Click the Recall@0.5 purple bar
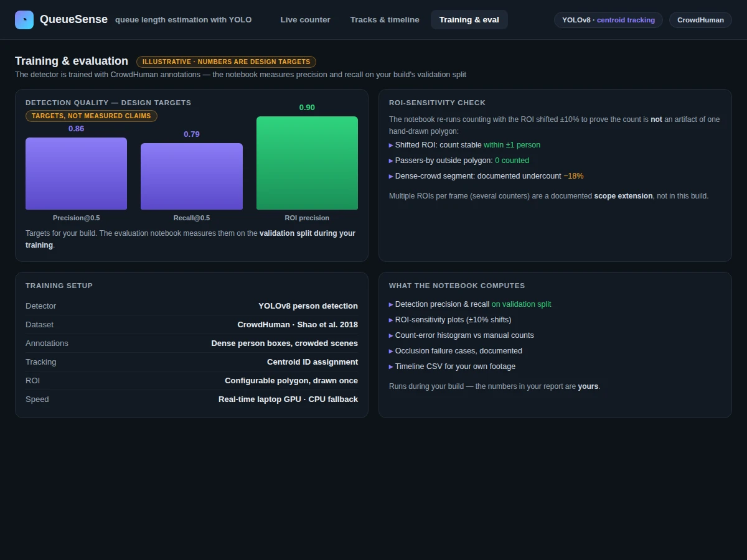This screenshot has height=560, width=747. (x=192, y=177)
